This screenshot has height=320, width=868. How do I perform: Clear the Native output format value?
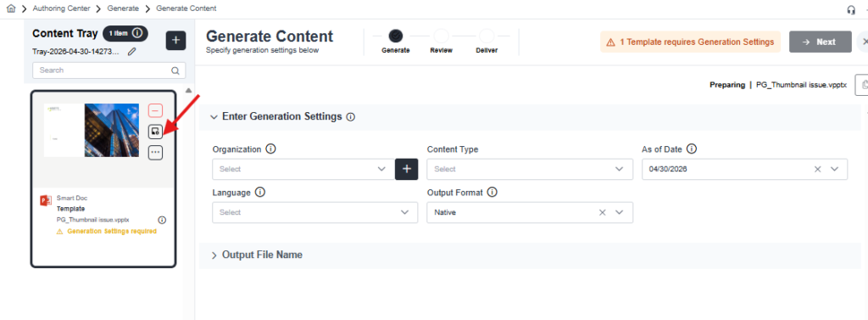(603, 212)
